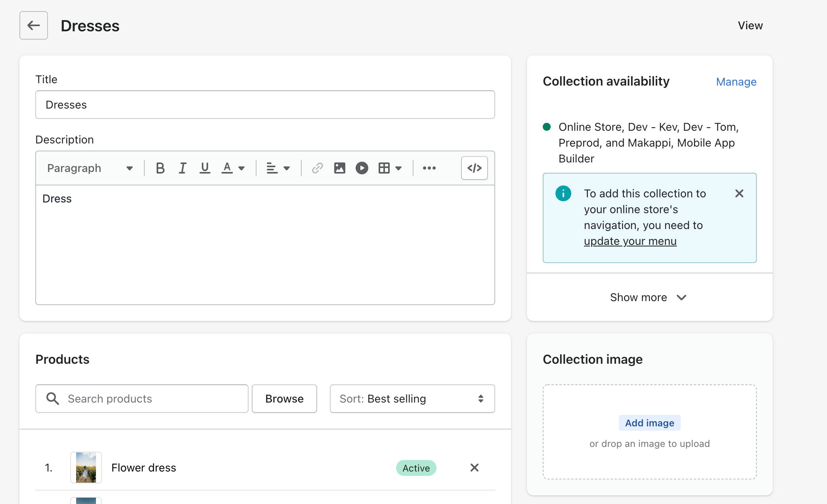Apply underline formatting in description editor
The height and width of the screenshot is (504, 827).
click(x=205, y=168)
